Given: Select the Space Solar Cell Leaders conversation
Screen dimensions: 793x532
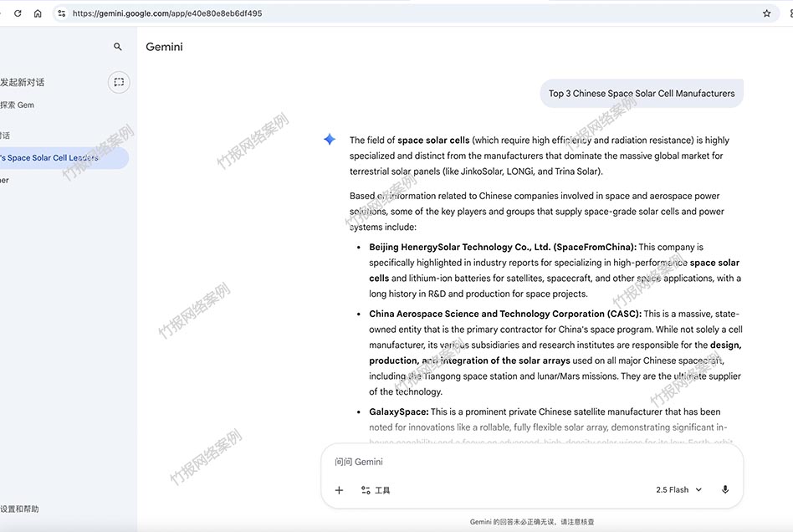Looking at the screenshot, I should pyautogui.click(x=64, y=158).
